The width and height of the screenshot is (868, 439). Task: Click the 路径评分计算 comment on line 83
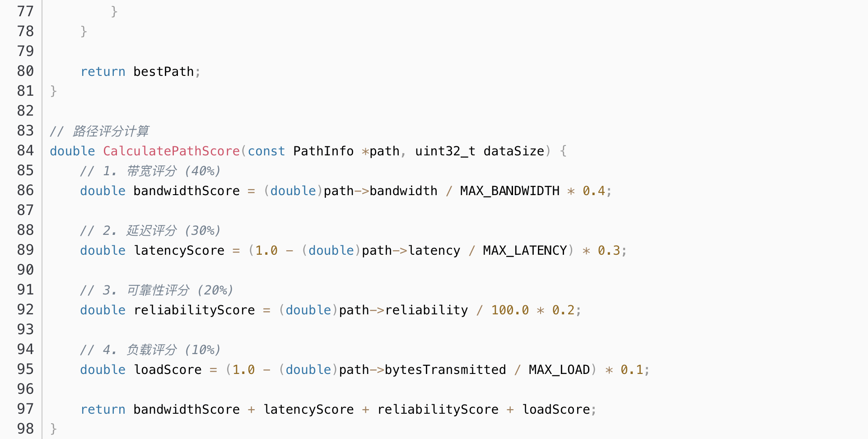(111, 131)
